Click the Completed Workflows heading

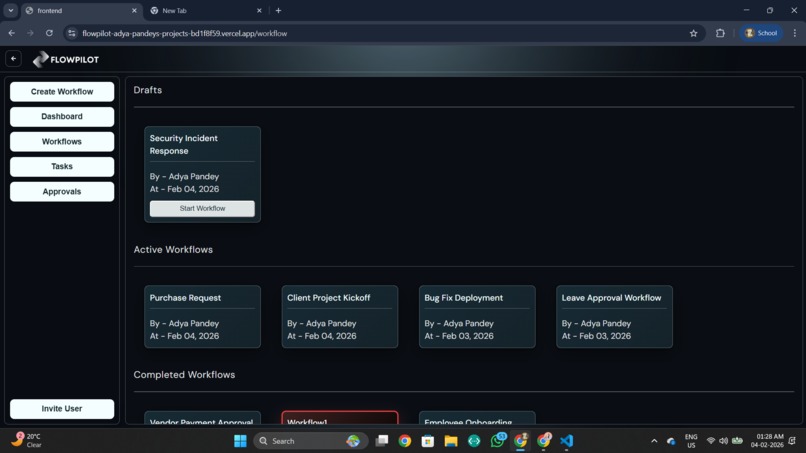[x=184, y=375]
